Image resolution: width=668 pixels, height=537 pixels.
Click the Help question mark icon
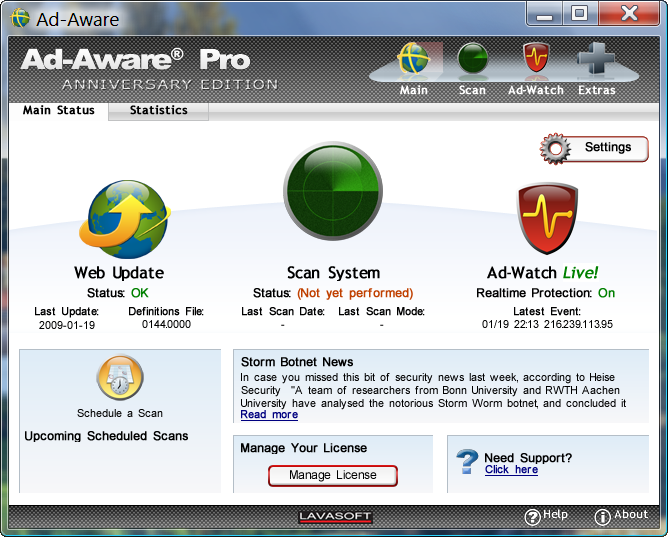[533, 517]
